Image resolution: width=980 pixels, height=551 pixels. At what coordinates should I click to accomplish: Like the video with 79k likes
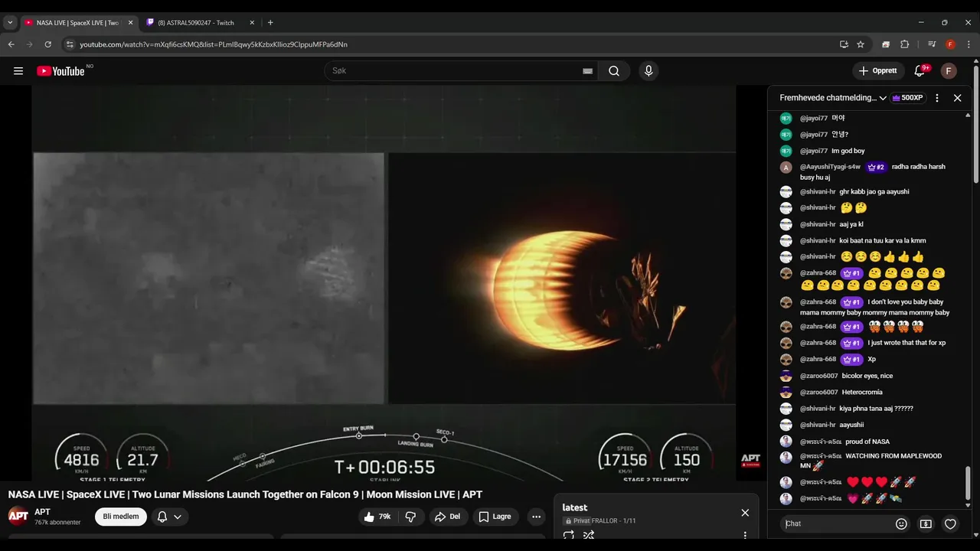(377, 517)
